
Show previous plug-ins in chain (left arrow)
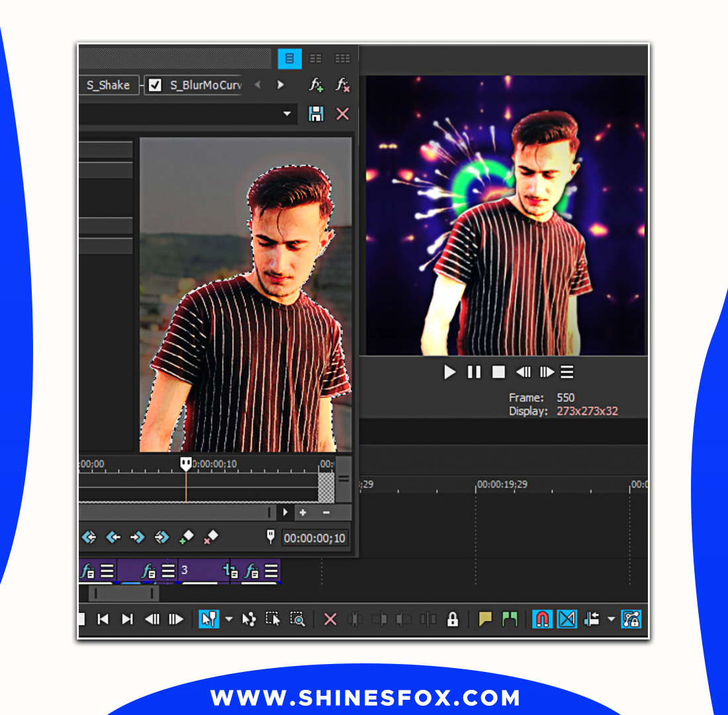pos(258,85)
